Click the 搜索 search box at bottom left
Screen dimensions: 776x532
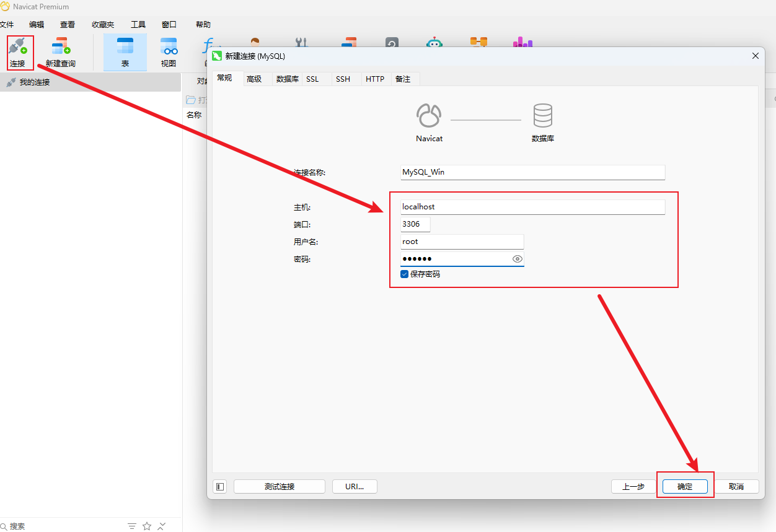(x=62, y=526)
